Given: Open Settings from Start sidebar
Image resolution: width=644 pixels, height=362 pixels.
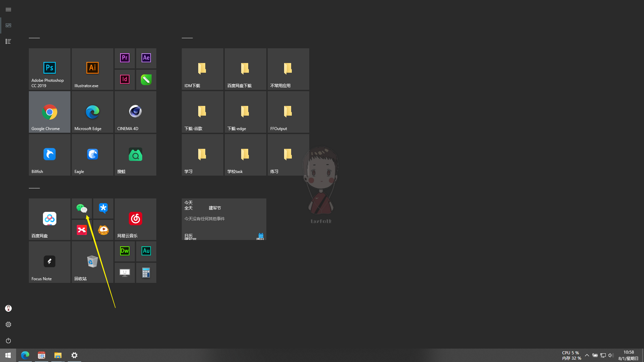Looking at the screenshot, I should point(8,324).
